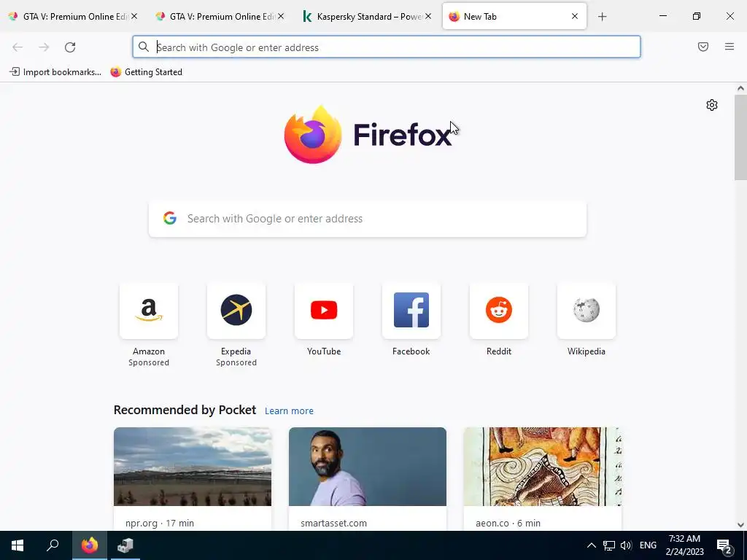Image resolution: width=747 pixels, height=560 pixels.
Task: Open the npr.org recommended story thumbnail
Action: 193,467
